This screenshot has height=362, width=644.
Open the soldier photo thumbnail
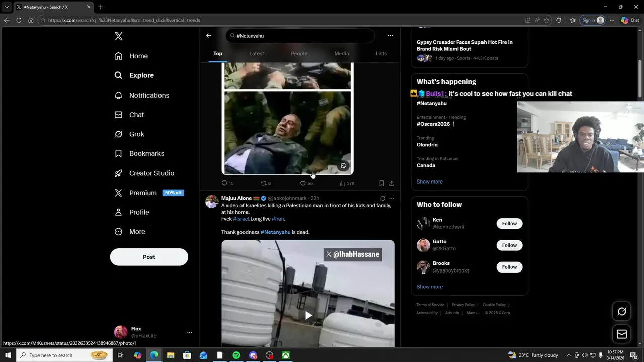(287, 132)
